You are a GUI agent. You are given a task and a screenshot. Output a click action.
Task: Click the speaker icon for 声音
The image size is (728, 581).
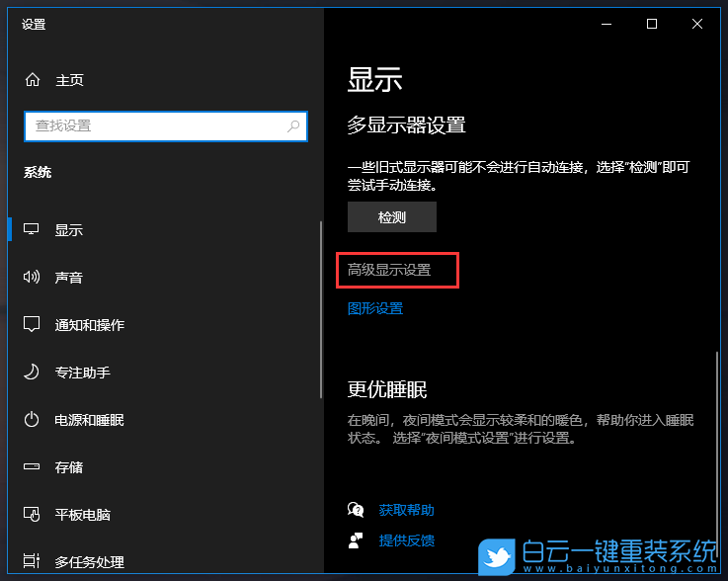click(x=32, y=278)
